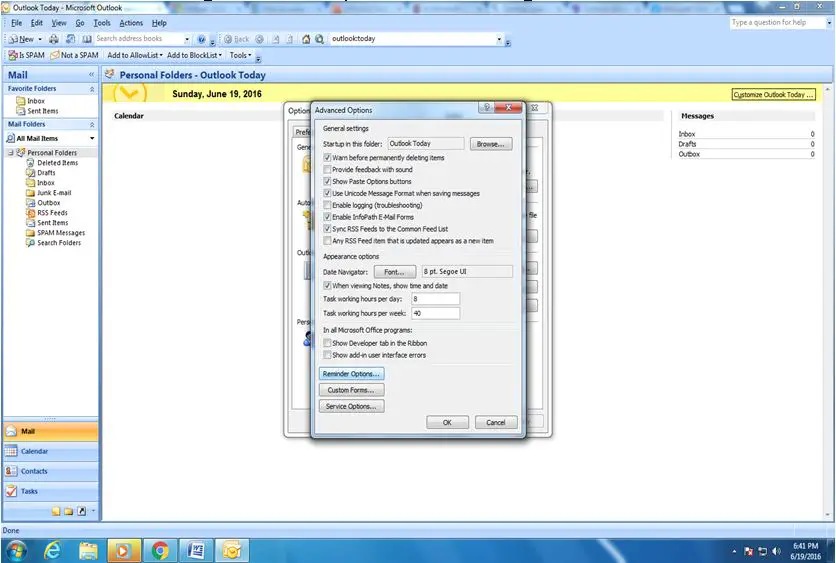Click the Search the Web icon
The height and width of the screenshot is (563, 836).
[319, 39]
